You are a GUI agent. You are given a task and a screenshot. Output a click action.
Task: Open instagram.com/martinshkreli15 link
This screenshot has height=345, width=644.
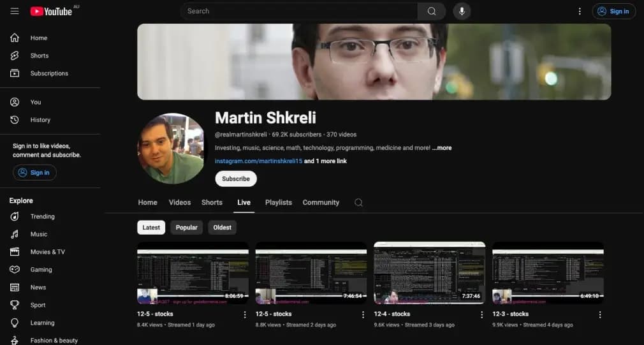tap(259, 161)
